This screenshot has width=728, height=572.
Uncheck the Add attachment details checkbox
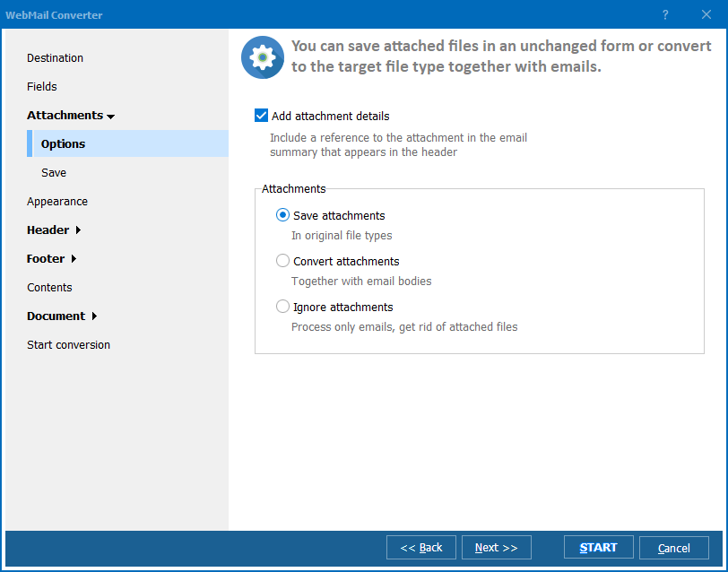point(261,116)
